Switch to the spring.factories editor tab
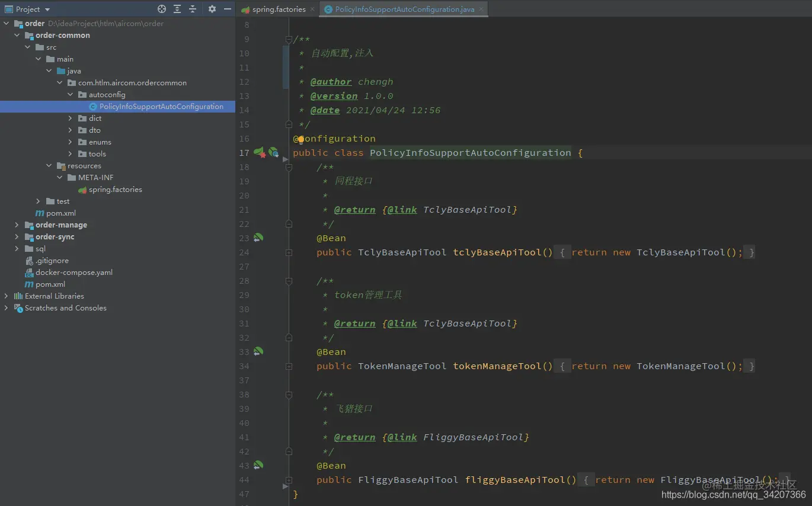 coord(279,9)
